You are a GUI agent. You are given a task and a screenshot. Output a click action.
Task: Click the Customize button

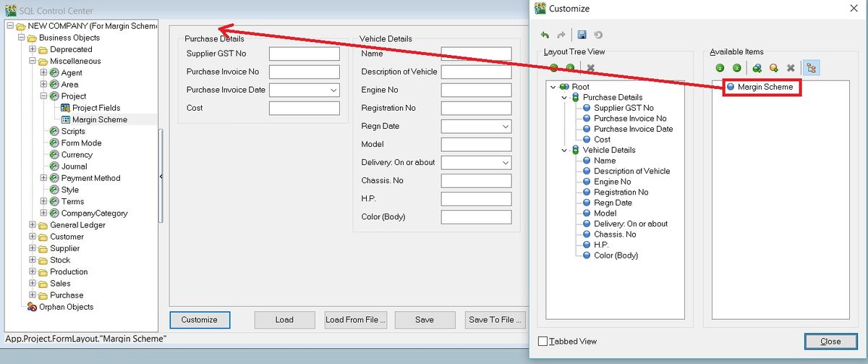199,320
